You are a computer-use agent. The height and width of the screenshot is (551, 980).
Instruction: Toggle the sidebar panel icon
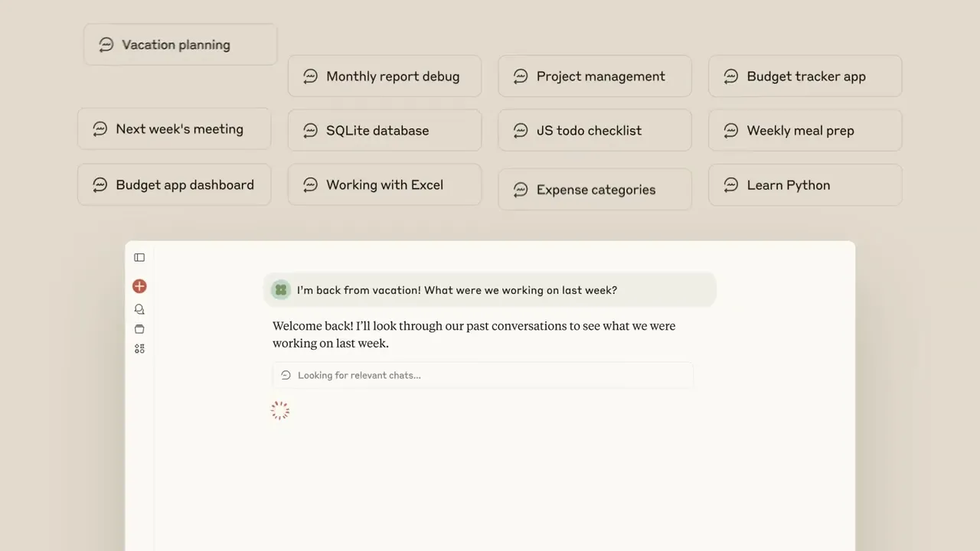tap(139, 258)
